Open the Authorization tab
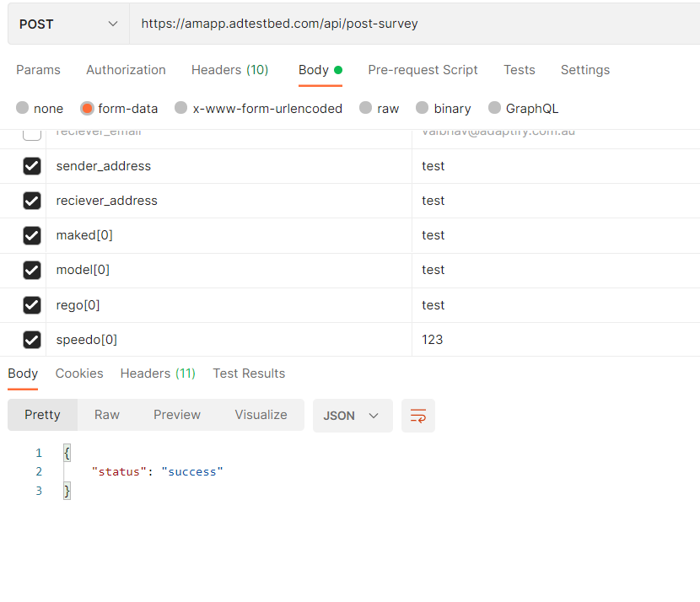700x602 pixels. click(126, 70)
